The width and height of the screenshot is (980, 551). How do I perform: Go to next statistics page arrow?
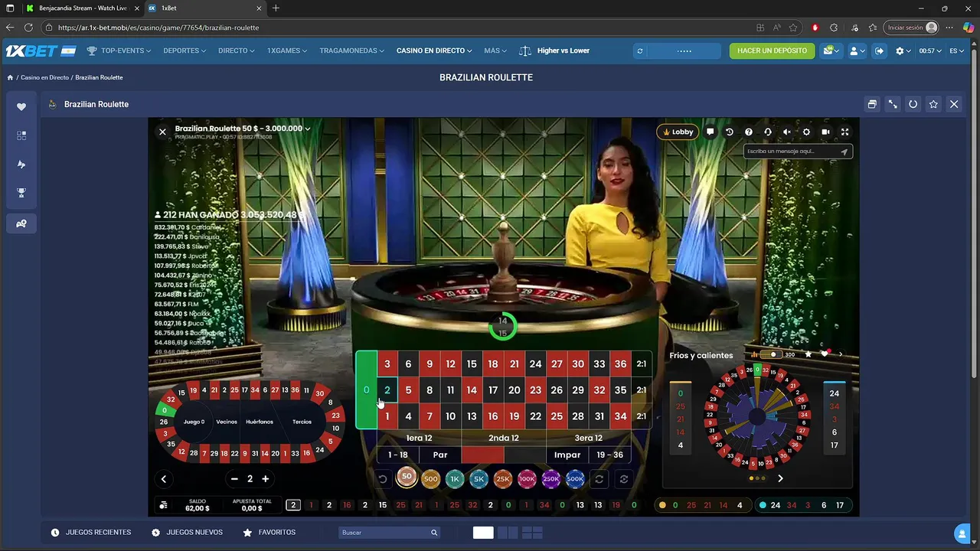(x=780, y=478)
